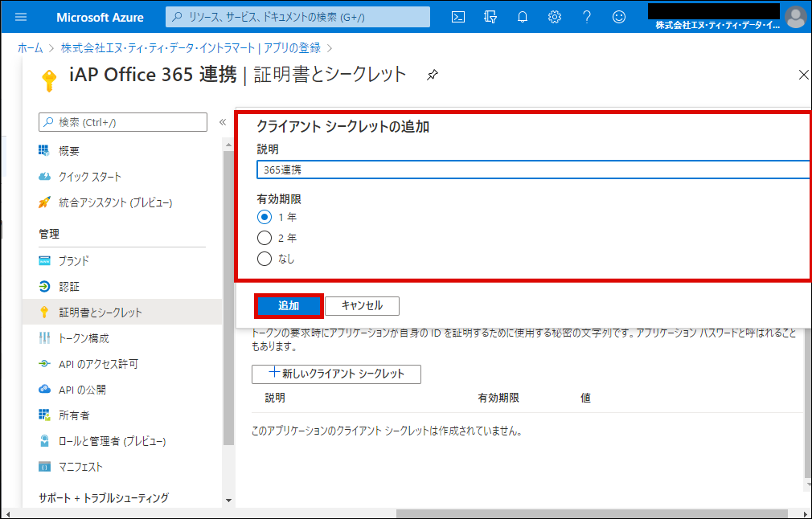Click the キャンセル button

362,306
